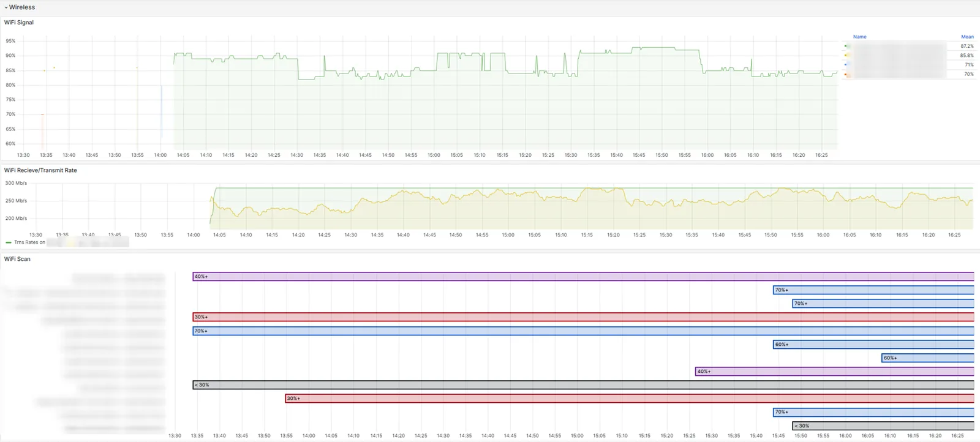Click the 95% axis label in WiFi Signal
The height and width of the screenshot is (442, 980).
10,41
